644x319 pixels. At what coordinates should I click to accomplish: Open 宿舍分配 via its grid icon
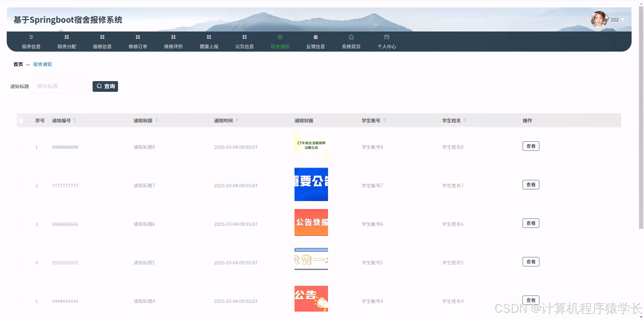tap(66, 37)
